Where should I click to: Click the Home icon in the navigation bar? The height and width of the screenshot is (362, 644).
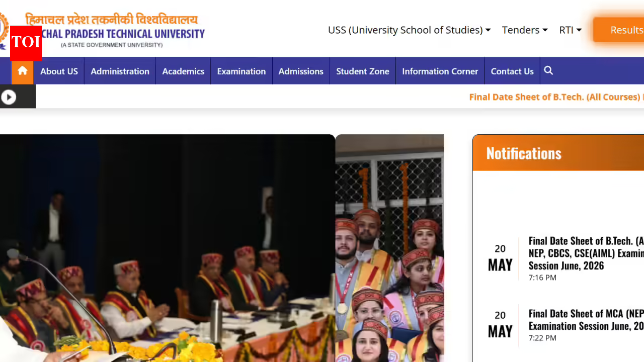tap(22, 71)
